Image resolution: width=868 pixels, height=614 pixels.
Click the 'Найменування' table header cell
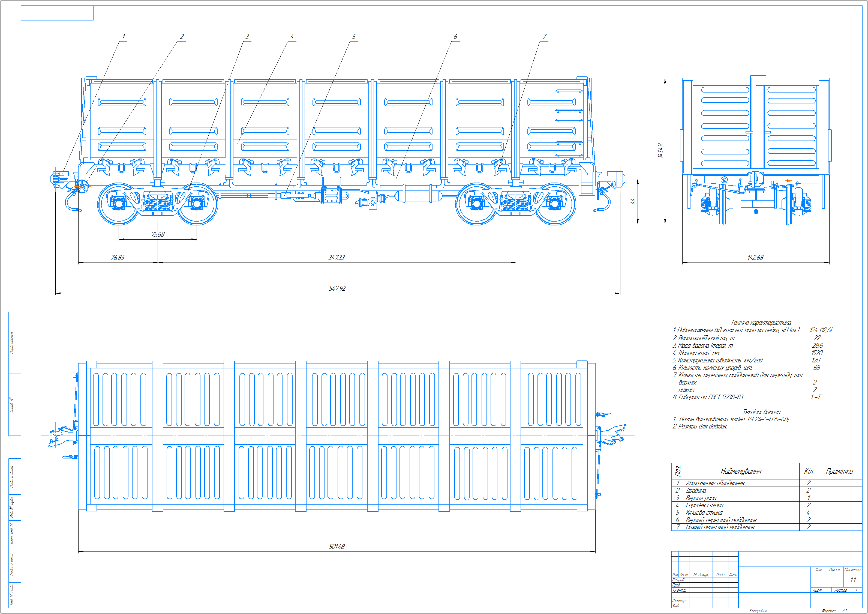pos(741,471)
